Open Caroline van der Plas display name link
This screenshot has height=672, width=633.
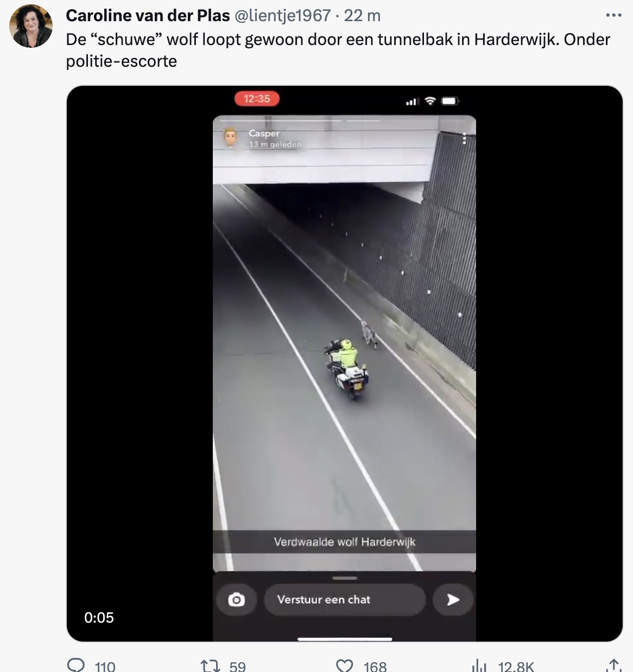point(148,16)
